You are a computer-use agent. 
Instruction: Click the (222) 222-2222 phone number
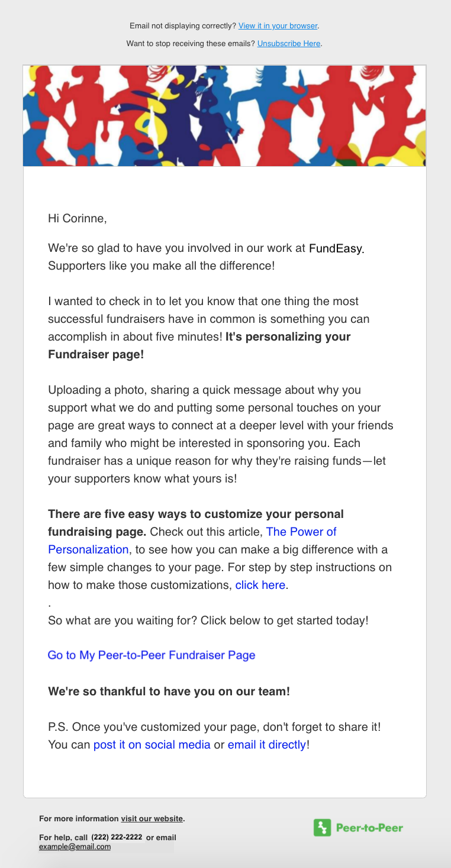click(117, 837)
